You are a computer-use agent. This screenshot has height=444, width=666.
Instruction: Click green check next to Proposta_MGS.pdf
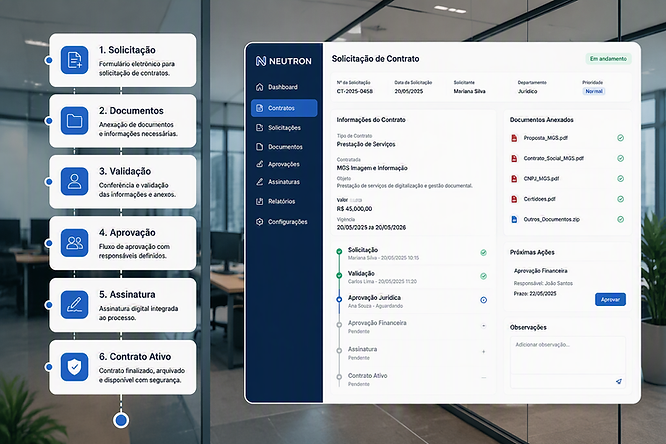coord(621,138)
